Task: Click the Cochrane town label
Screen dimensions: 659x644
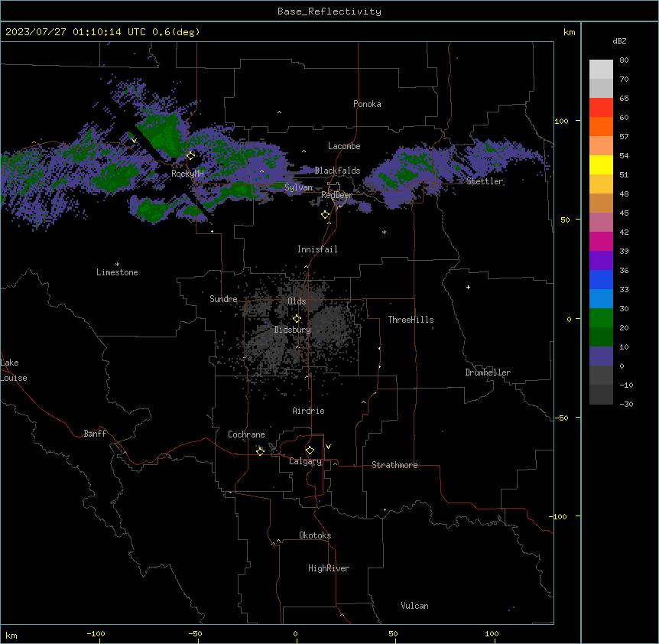Action: pyautogui.click(x=246, y=434)
